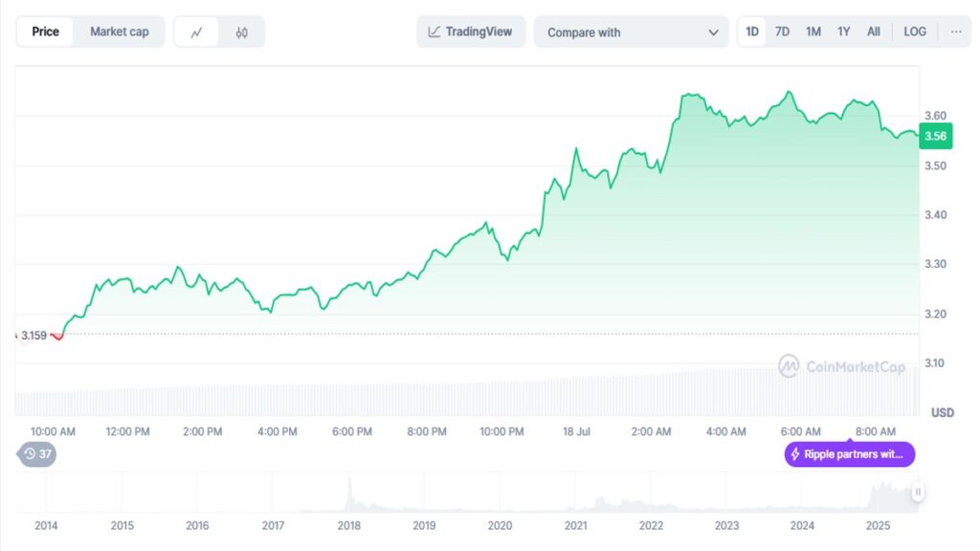Viewport: 980px width, 551px height.
Task: Click the 10:00 AM axis label
Action: click(x=54, y=431)
